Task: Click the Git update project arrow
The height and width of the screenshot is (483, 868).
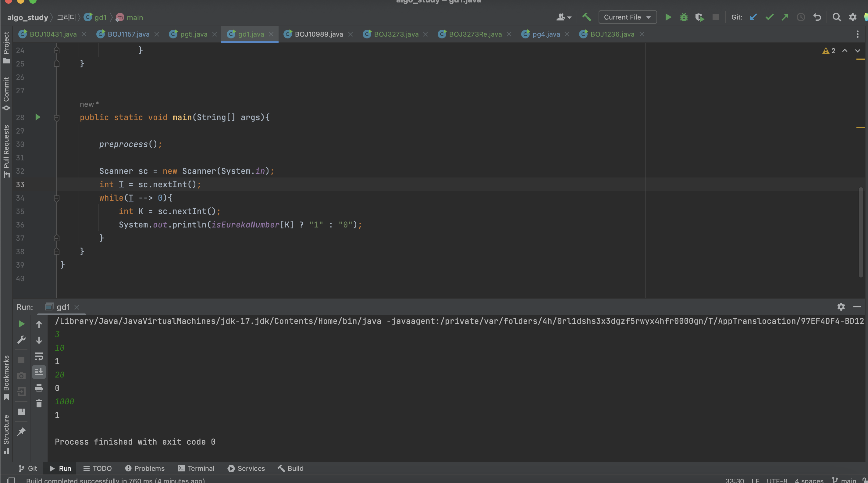Action: coord(753,17)
